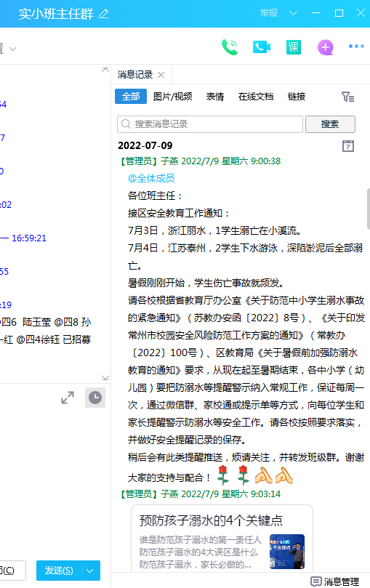The image size is (370, 588).
Task: Expand the send options dropdown arrow
Action: click(90, 571)
